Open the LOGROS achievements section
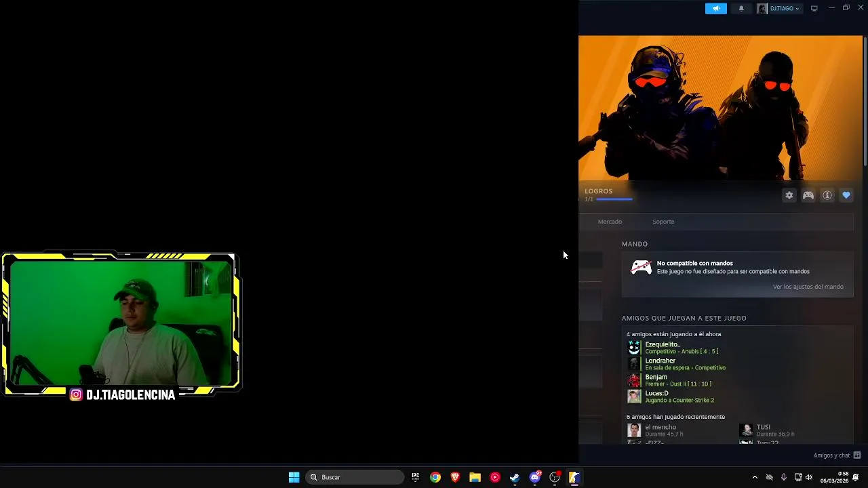 point(599,191)
